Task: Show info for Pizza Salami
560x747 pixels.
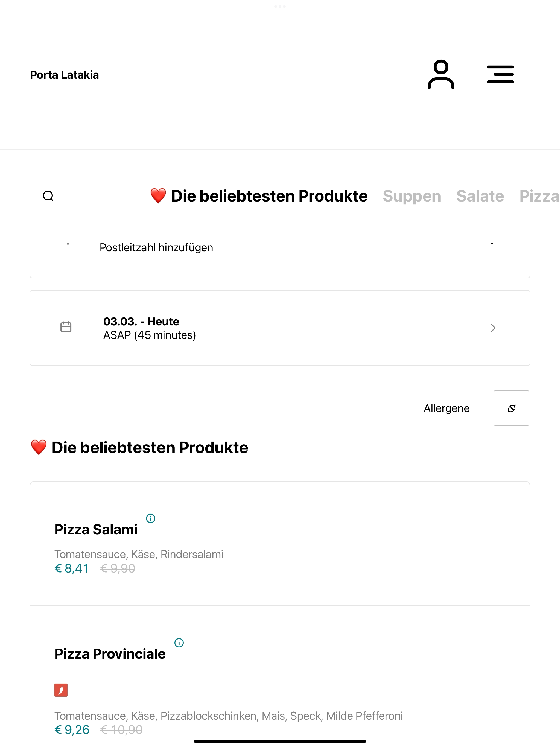Action: (x=151, y=518)
